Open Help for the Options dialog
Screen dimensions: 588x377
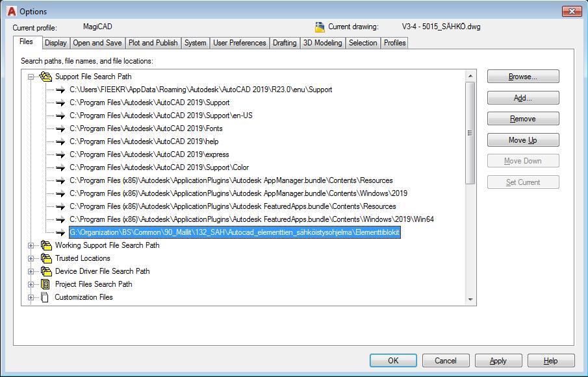coord(550,361)
